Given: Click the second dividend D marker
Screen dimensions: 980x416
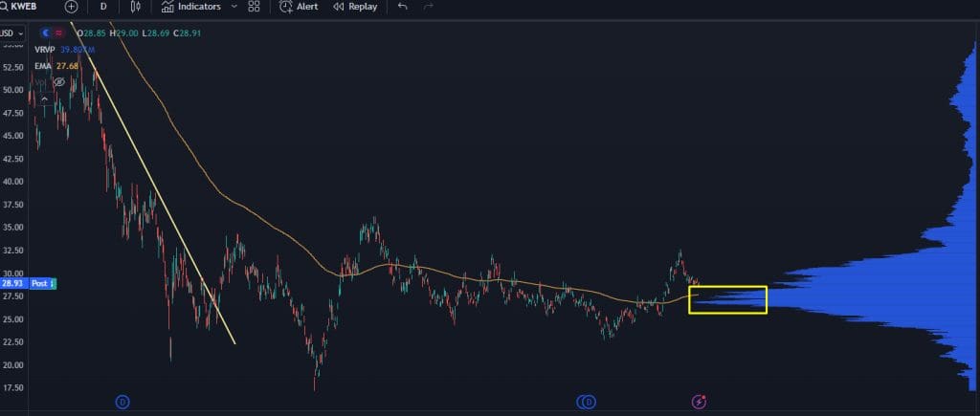Looking at the screenshot, I should point(590,402).
